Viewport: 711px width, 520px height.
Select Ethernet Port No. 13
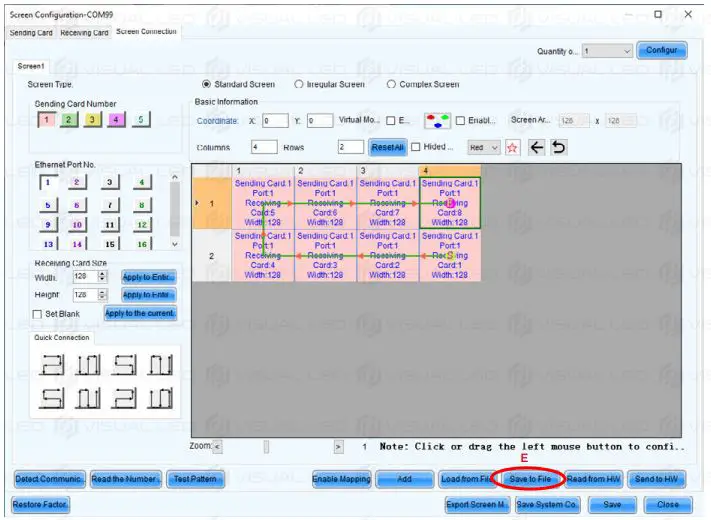click(48, 244)
